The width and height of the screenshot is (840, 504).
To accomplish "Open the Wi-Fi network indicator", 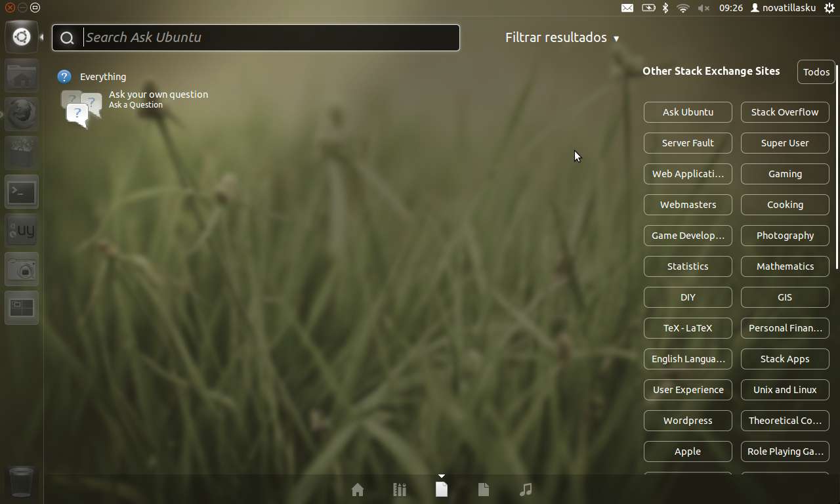I will 683,8.
